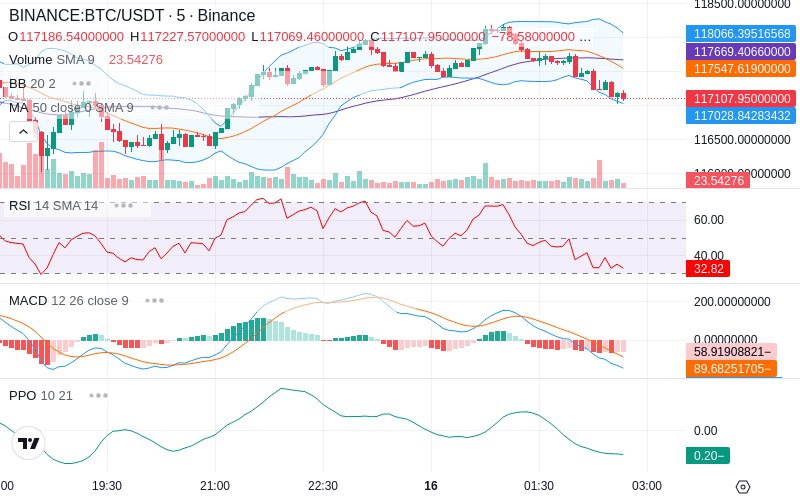
Task: Click the upper Bollinger band value 118066.39
Action: [741, 34]
